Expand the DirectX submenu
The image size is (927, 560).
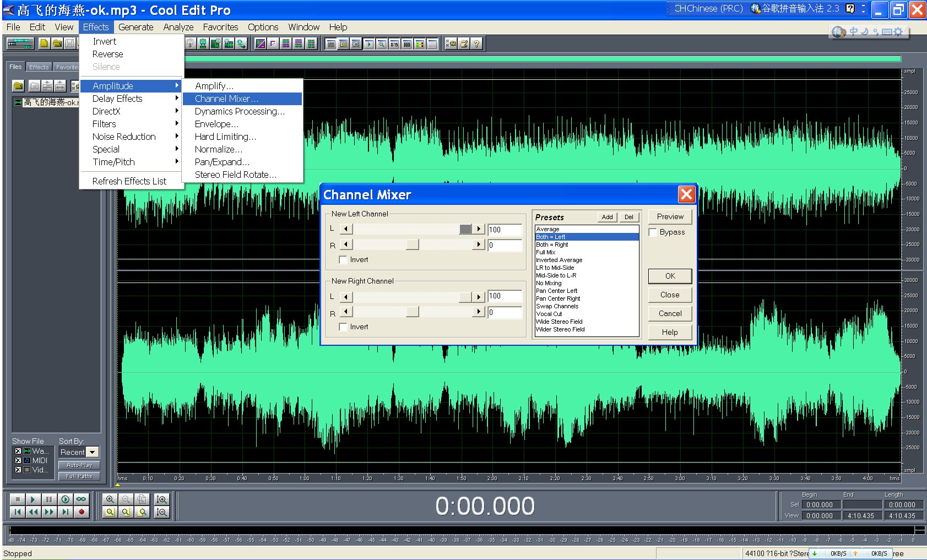click(131, 111)
